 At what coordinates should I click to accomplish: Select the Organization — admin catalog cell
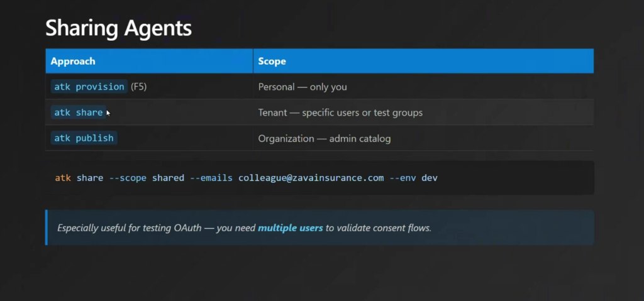pyautogui.click(x=325, y=138)
